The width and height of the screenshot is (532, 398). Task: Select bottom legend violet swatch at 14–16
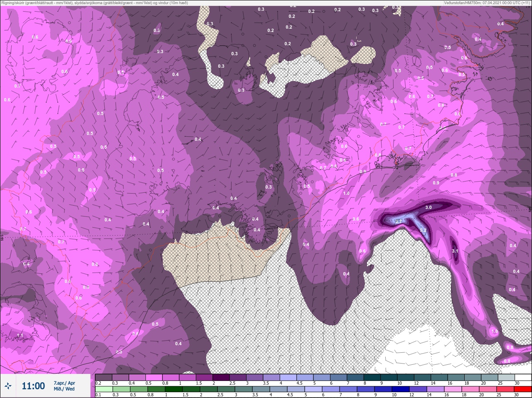pos(435,389)
